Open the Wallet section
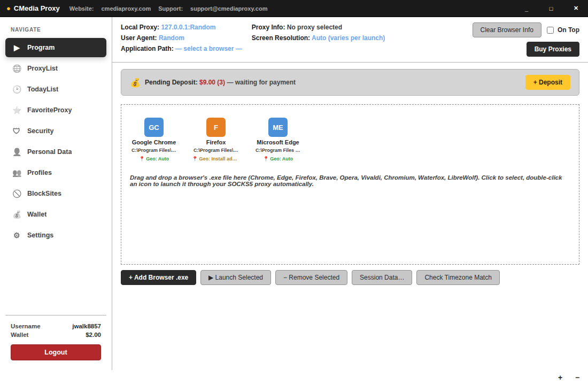Viewport: 588px width, 385px height. (37, 214)
